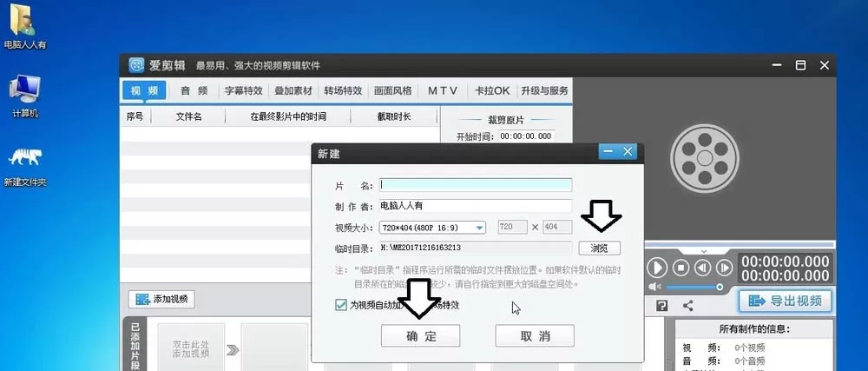The width and height of the screenshot is (868, 371).
Task: Click the 裁剪原片 section heading
Action: click(506, 120)
